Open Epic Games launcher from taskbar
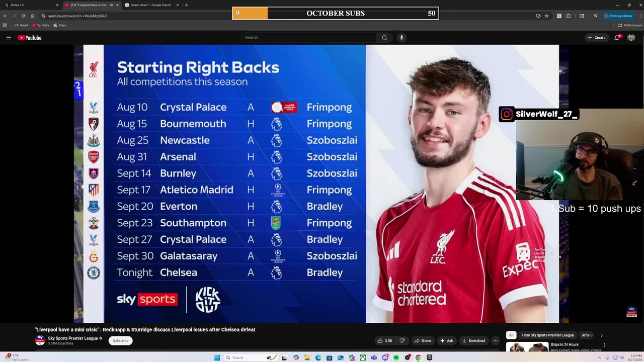The image size is (644, 362). pyautogui.click(x=429, y=357)
